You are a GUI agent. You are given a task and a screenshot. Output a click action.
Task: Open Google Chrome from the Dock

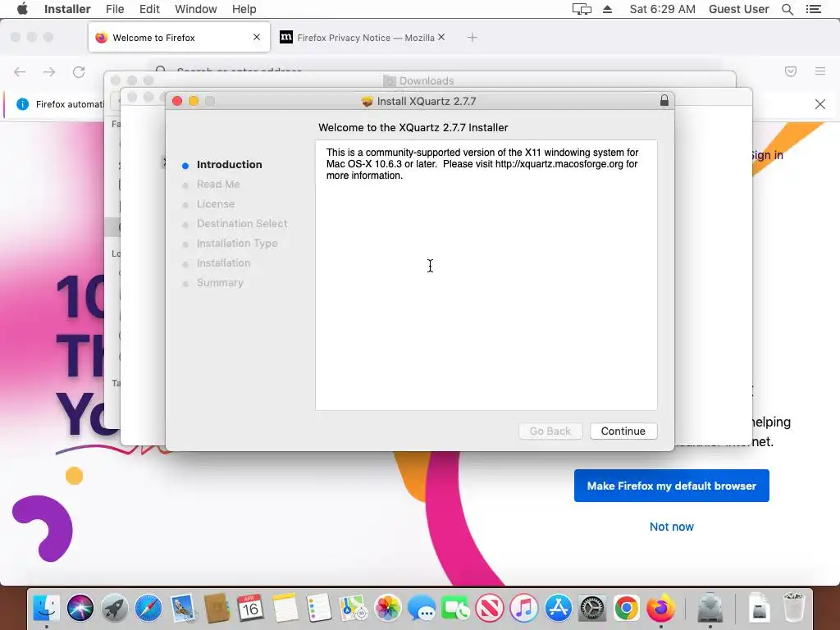[x=626, y=608]
